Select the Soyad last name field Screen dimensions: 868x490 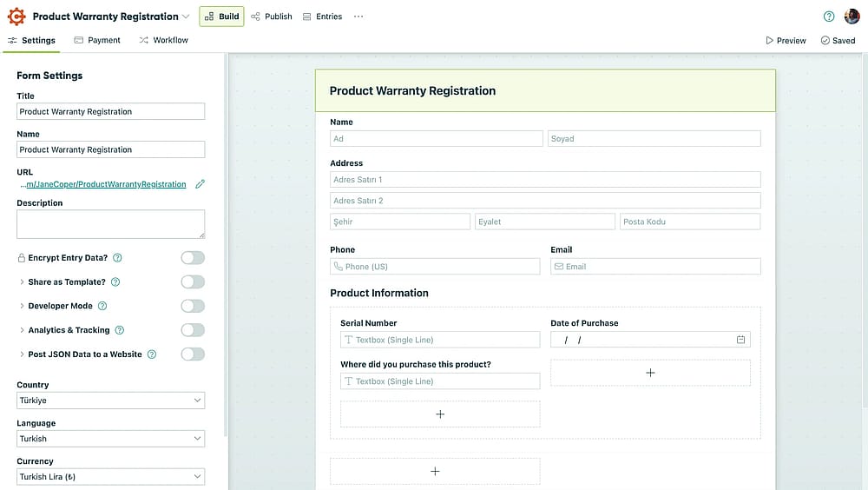654,139
